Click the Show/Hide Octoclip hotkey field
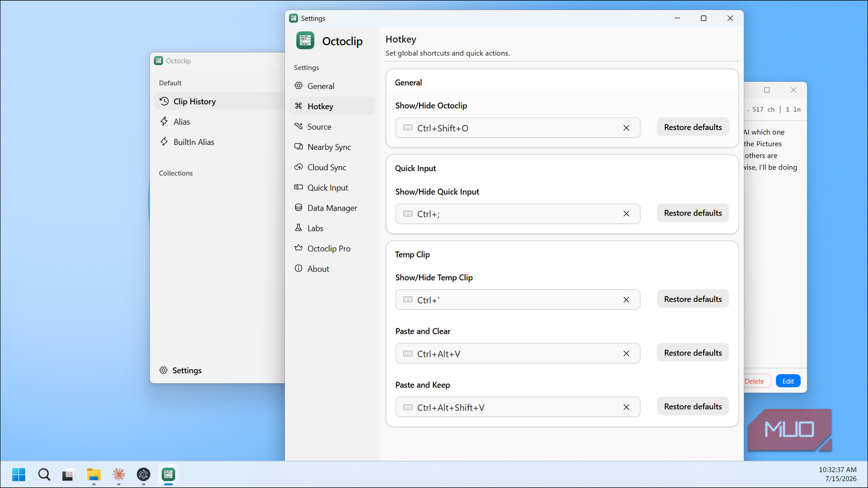 517,128
